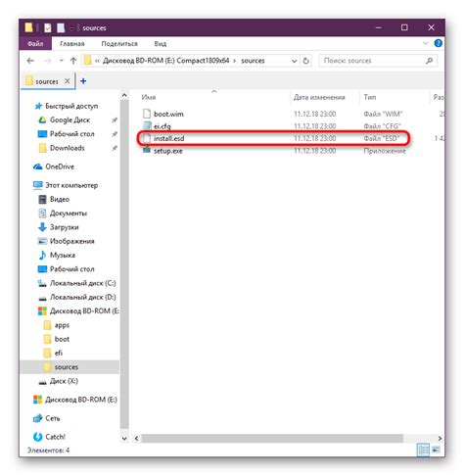Image resolution: width=464 pixels, height=476 pixels.
Task: Switch to details view icon
Action: (x=423, y=451)
